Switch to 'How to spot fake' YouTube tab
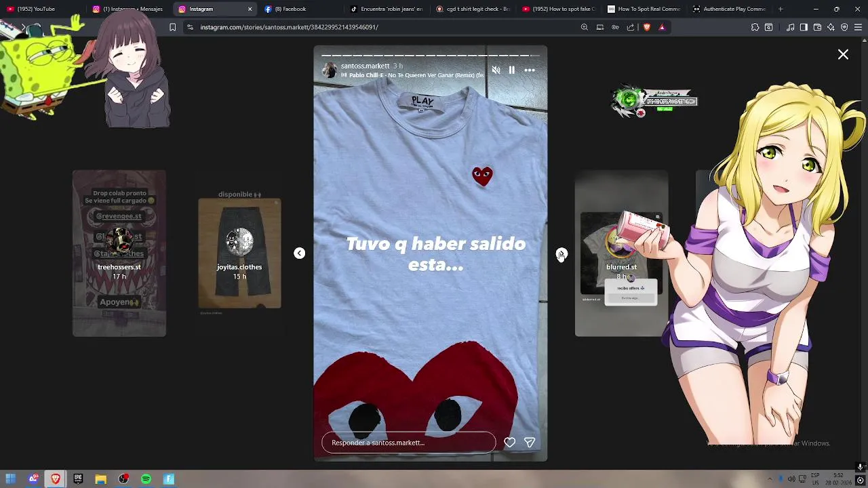The height and width of the screenshot is (488, 868). [558, 9]
